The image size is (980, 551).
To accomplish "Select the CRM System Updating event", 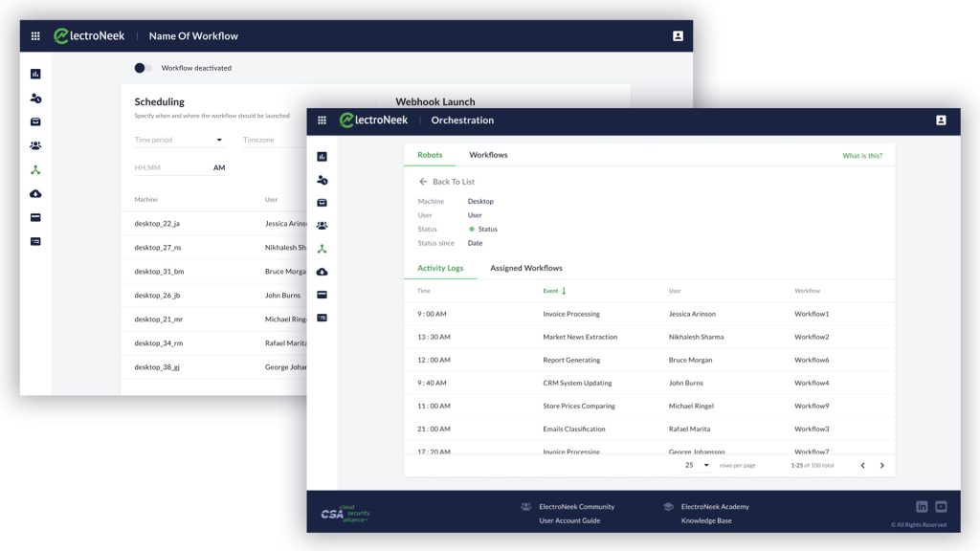I will pos(577,383).
